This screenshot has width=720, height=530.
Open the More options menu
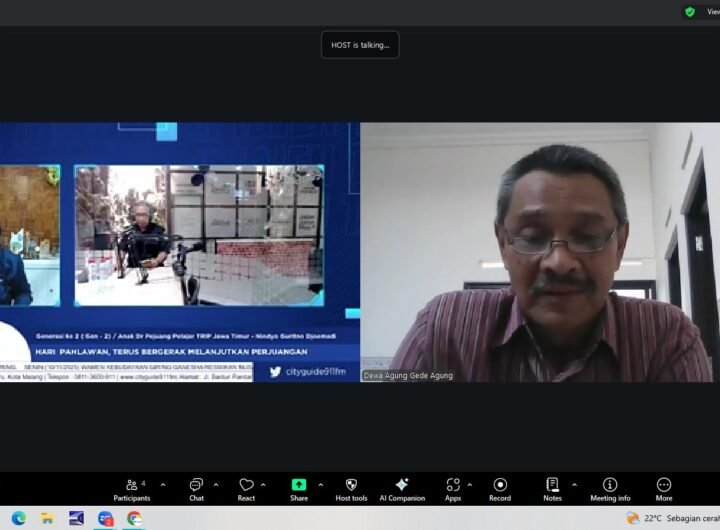[664, 485]
